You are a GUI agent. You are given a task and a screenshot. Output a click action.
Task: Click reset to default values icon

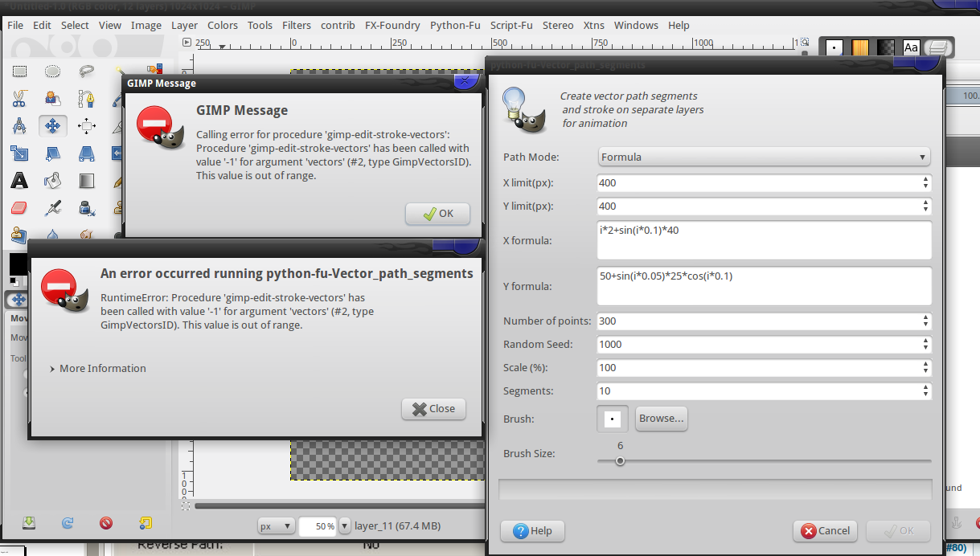coord(146,523)
